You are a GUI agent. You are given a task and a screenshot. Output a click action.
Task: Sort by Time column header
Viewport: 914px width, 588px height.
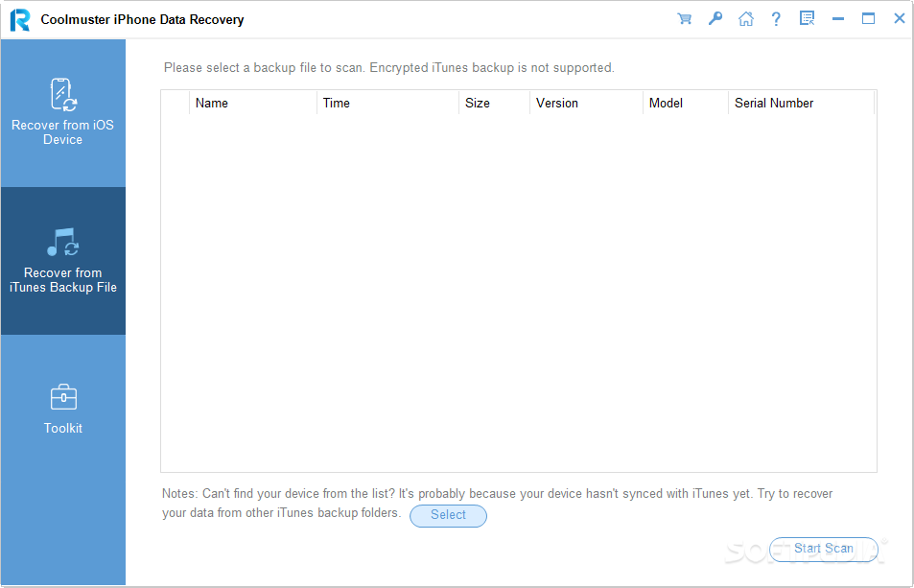click(387, 104)
